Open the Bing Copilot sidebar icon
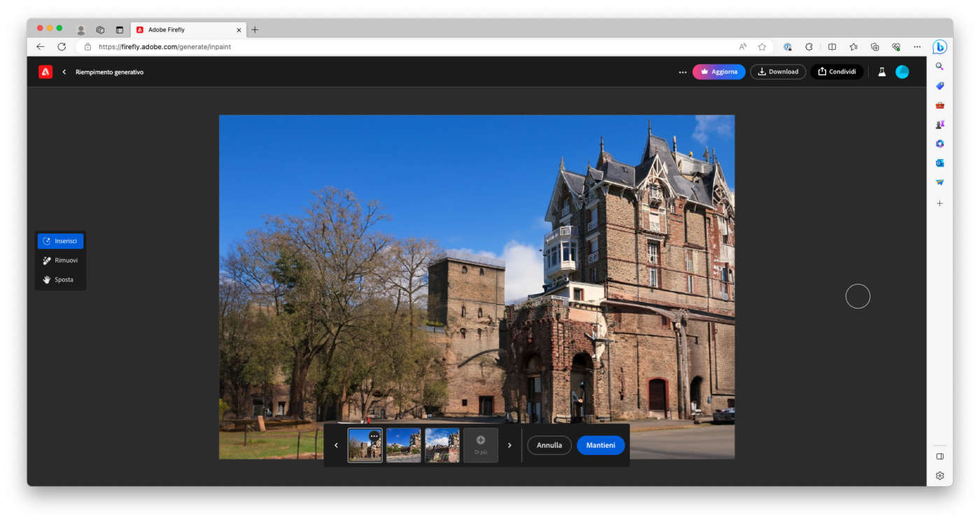This screenshot has height=522, width=980. point(939,47)
